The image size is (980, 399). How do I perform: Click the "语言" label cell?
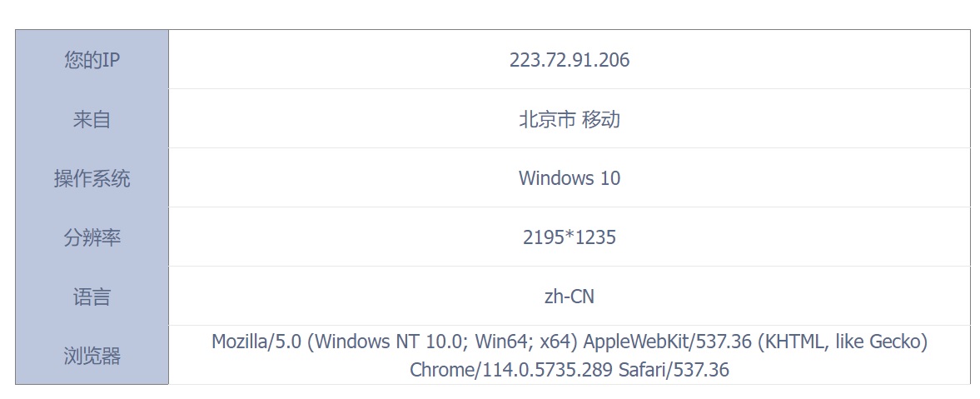92,297
